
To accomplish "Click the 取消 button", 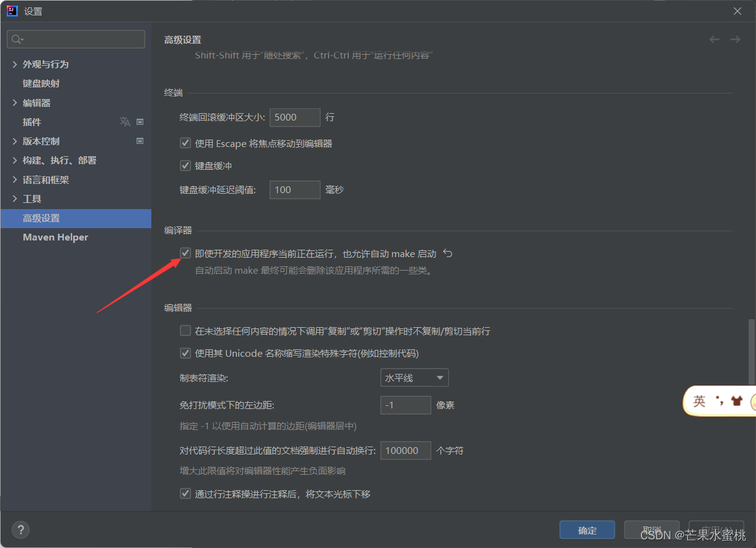I will [x=651, y=530].
